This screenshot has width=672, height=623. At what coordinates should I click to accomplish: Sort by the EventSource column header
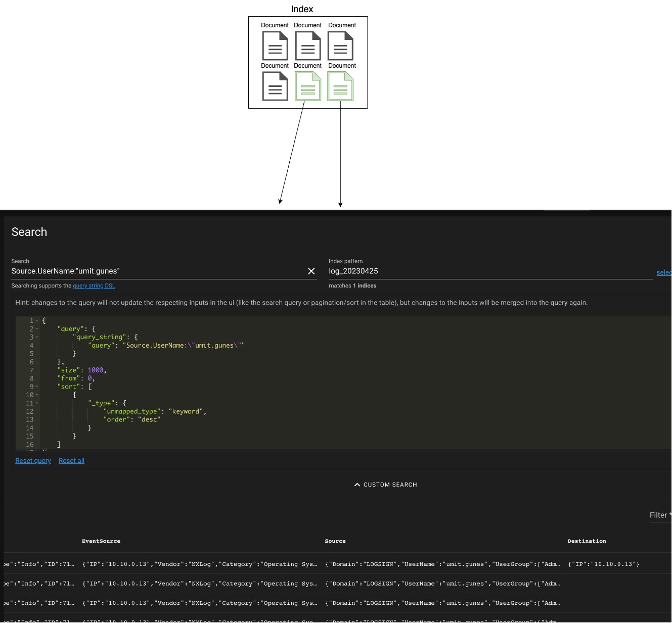click(x=101, y=541)
